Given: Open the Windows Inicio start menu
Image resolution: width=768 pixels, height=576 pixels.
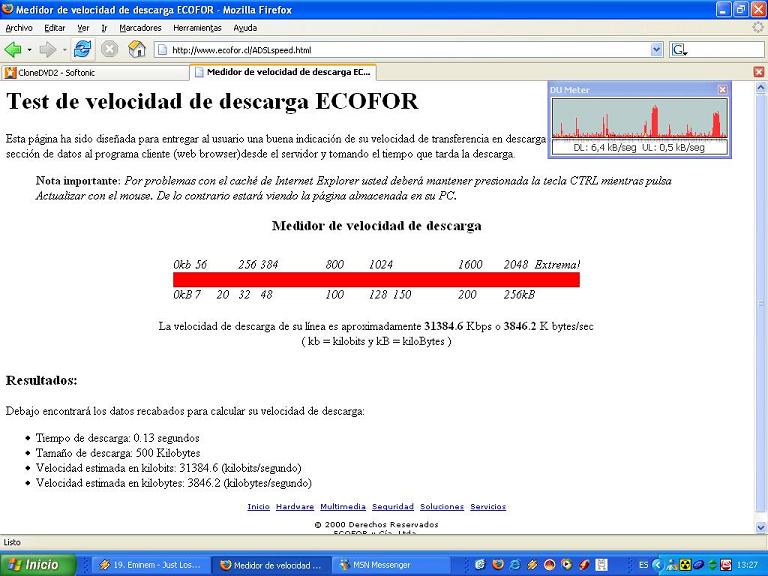Looking at the screenshot, I should [x=38, y=565].
